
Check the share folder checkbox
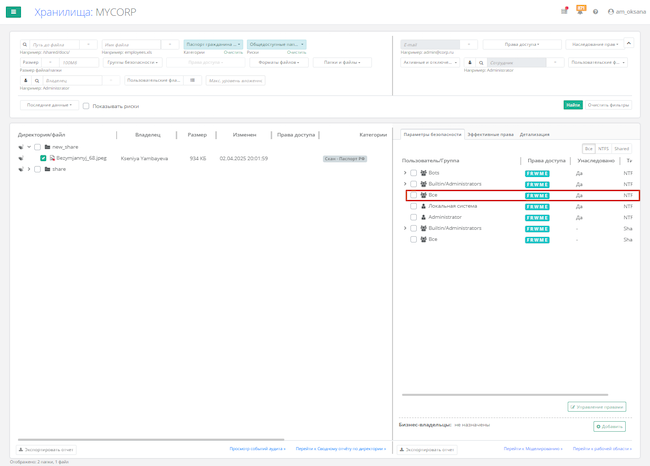[37, 169]
